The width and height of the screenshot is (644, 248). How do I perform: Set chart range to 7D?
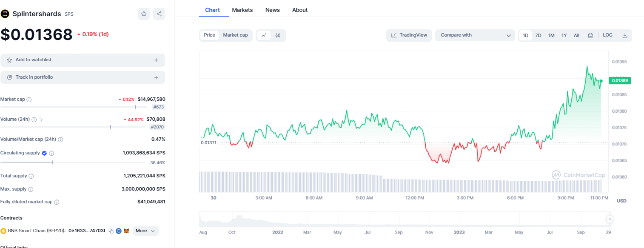point(538,35)
